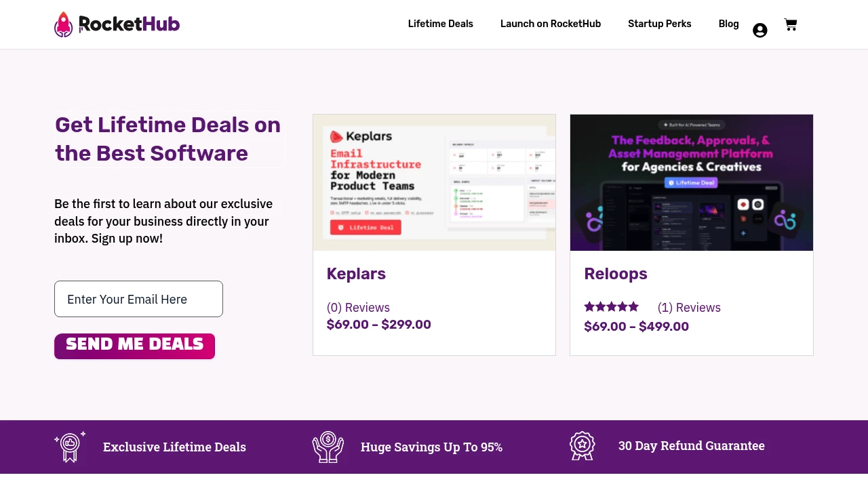
Task: Open the Keplars product thumbnail
Action: (x=434, y=182)
